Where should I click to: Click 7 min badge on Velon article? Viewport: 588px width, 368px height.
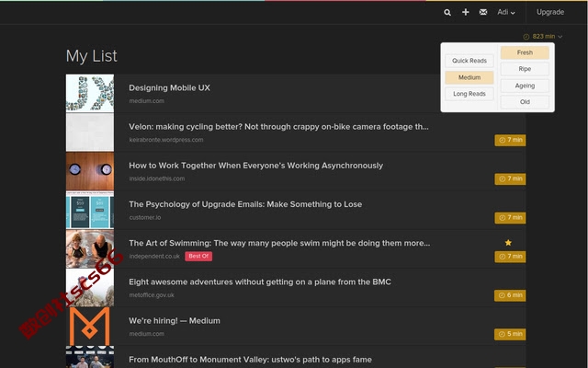point(510,140)
